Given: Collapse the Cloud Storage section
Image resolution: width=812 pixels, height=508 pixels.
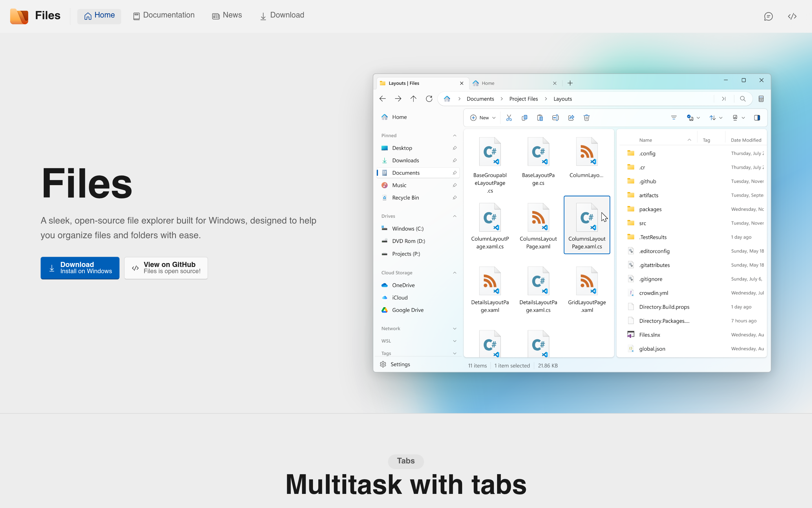Looking at the screenshot, I should (x=455, y=272).
